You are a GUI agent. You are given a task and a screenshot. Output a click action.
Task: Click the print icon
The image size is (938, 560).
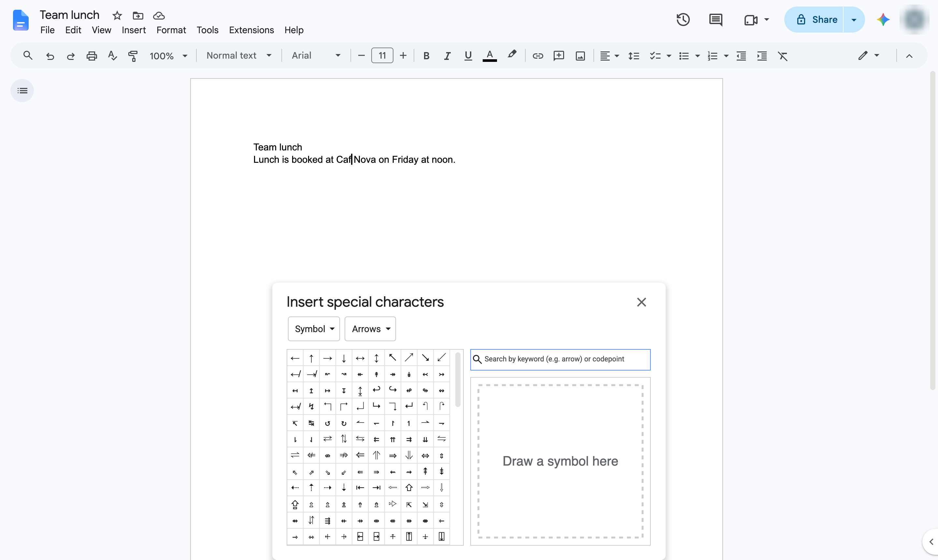pos(92,56)
